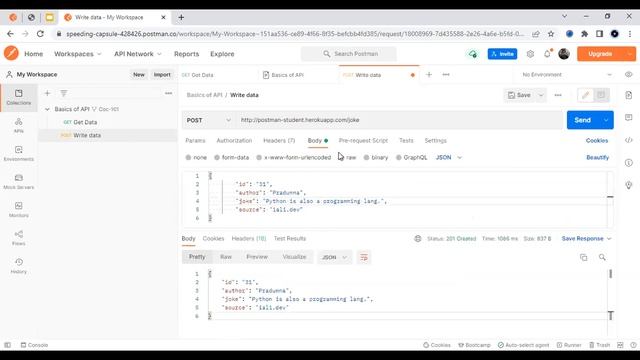Switch to the Headers (7) request tab
Image resolution: width=640 pixels, height=360 pixels.
point(279,140)
